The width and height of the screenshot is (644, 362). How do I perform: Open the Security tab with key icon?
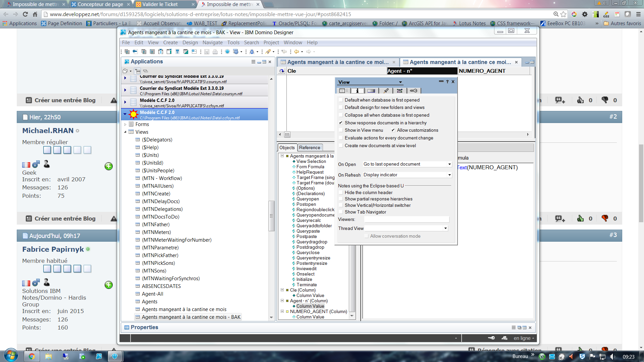[414, 90]
